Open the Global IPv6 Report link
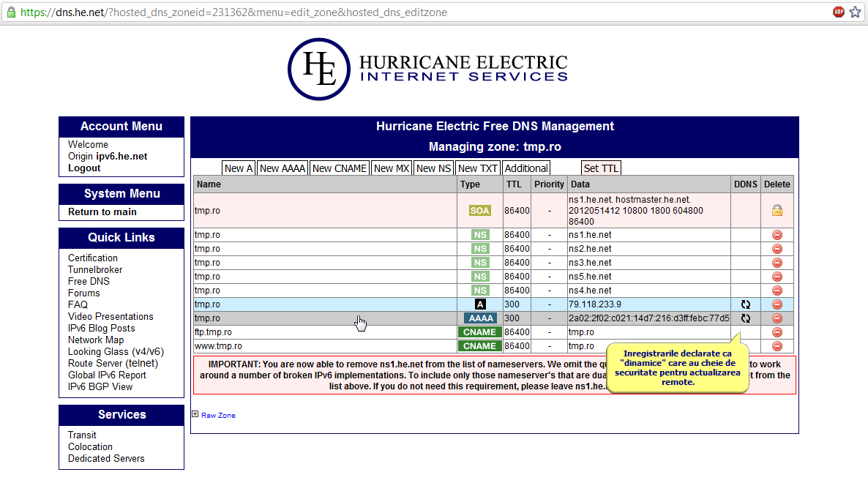868x483 pixels. (107, 375)
